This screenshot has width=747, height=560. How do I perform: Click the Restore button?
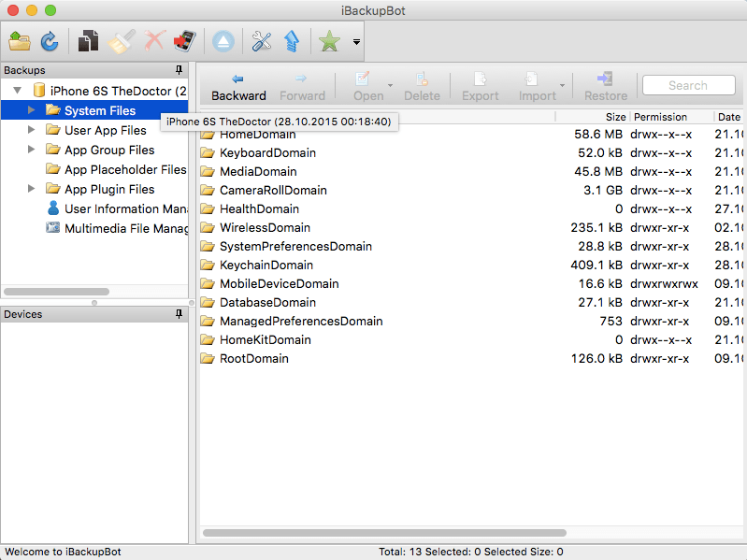click(606, 87)
